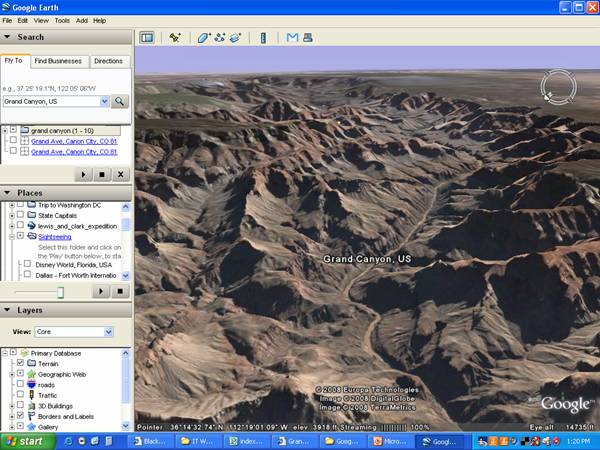The height and width of the screenshot is (450, 600).
Task: Expand the Geographic Web layer tree node
Action: pos(10,374)
